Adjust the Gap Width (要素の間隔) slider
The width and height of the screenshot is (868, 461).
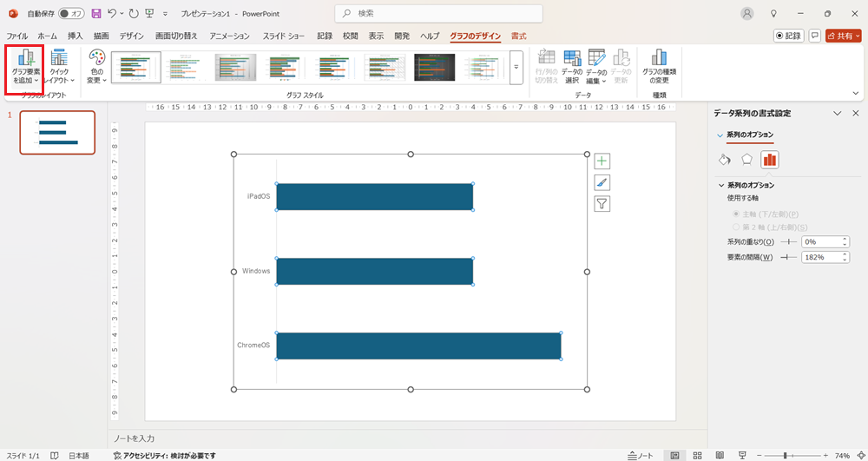click(x=788, y=257)
